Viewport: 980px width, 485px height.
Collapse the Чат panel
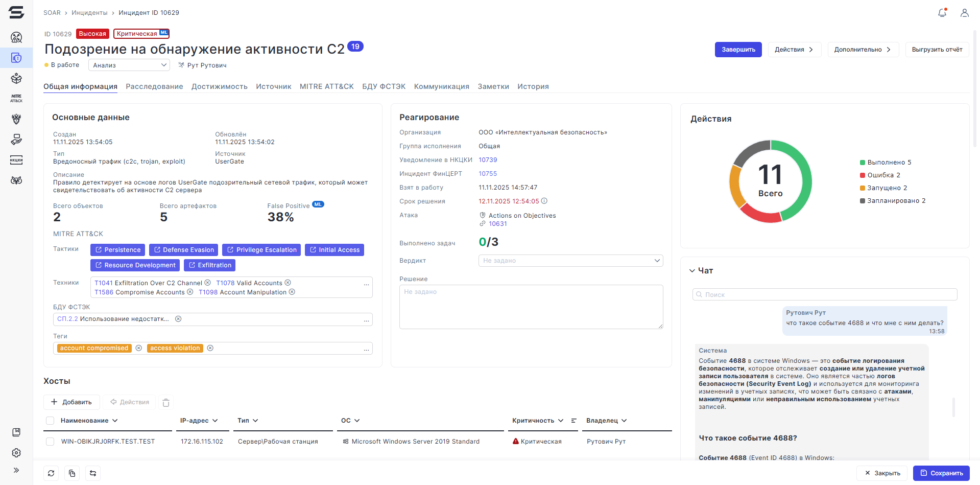[x=692, y=271]
